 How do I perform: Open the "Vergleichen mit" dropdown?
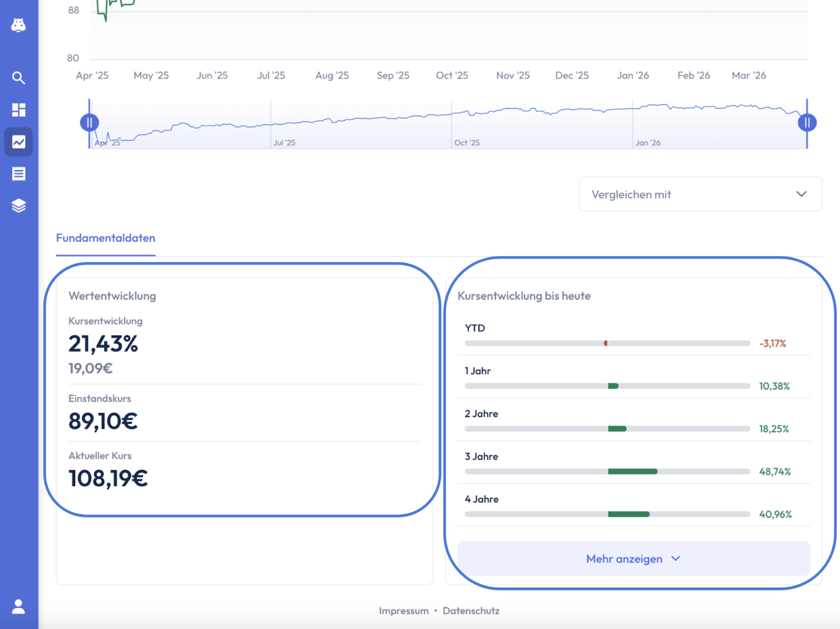[700, 195]
